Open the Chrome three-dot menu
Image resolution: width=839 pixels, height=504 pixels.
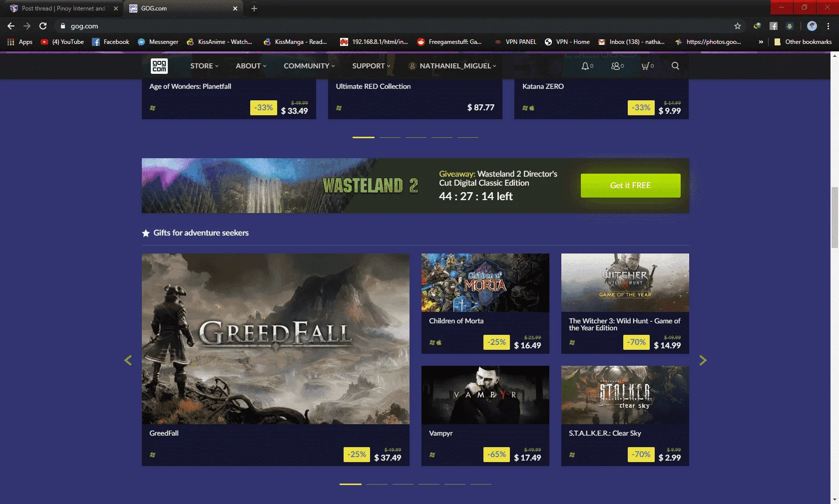pos(828,26)
